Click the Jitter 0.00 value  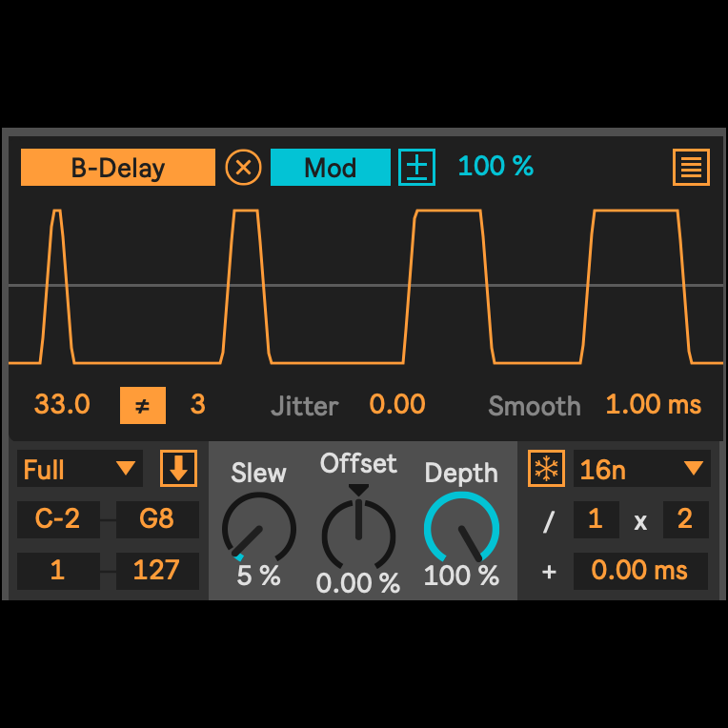click(x=396, y=404)
